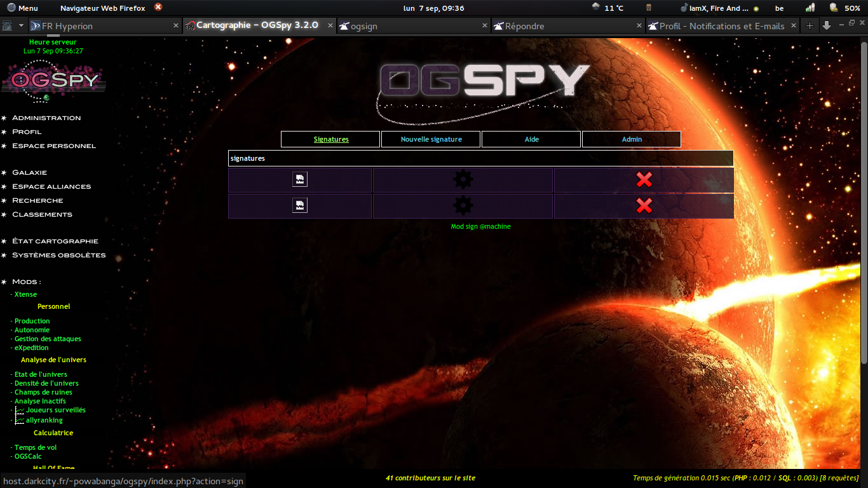Image resolution: width=868 pixels, height=488 pixels.
Task: Open the first signature image icon
Action: tap(300, 179)
